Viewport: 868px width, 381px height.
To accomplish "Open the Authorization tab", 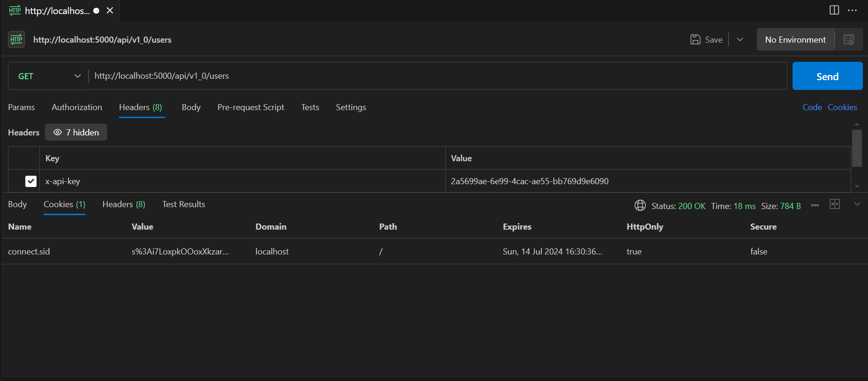I will click(77, 107).
